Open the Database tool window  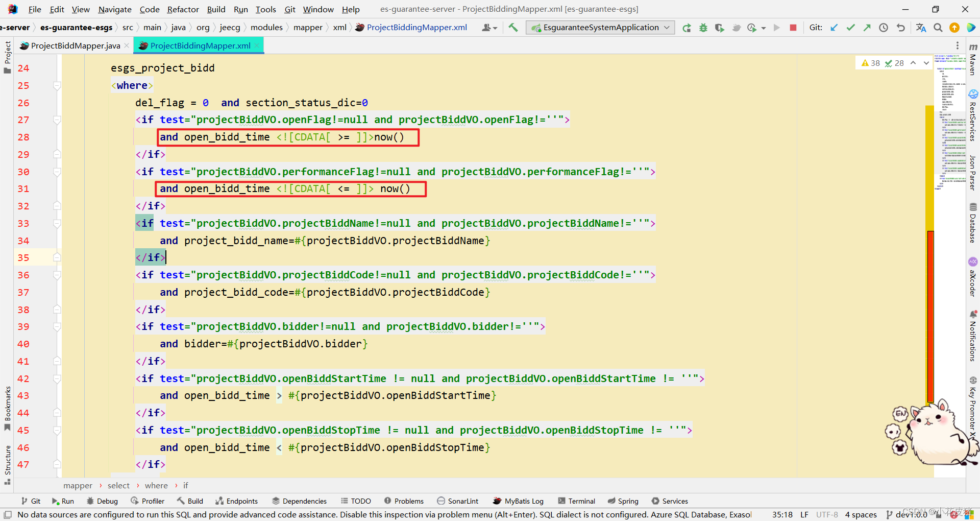coord(973,223)
